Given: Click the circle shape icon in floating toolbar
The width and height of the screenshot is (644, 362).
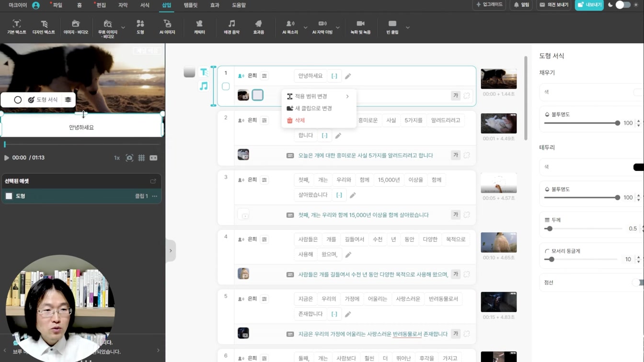Looking at the screenshot, I should click(x=18, y=100).
